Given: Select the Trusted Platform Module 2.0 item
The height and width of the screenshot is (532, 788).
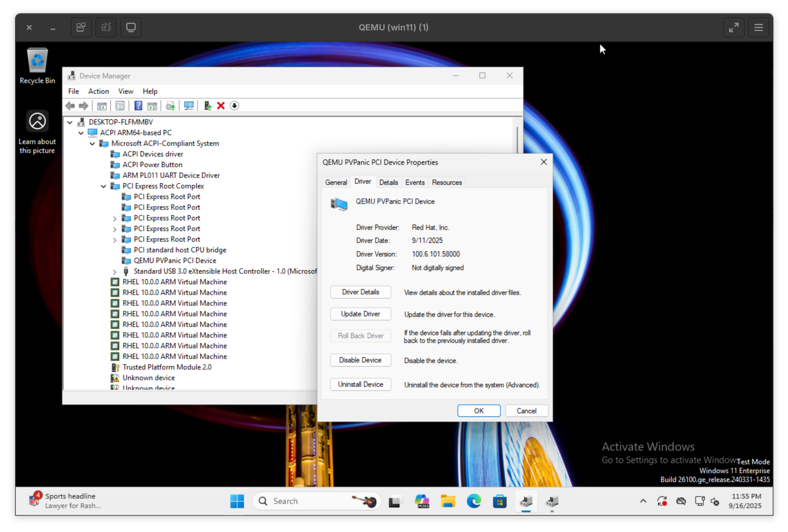Looking at the screenshot, I should [x=167, y=367].
